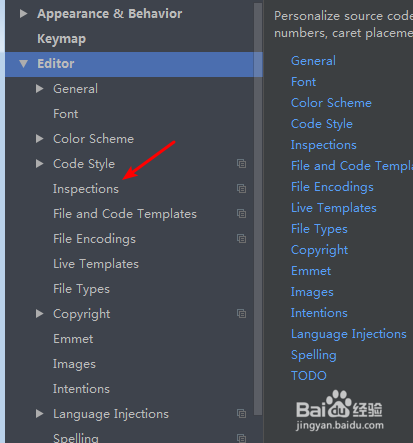
Task: Expand the General subtree under Editor
Action: (40, 89)
